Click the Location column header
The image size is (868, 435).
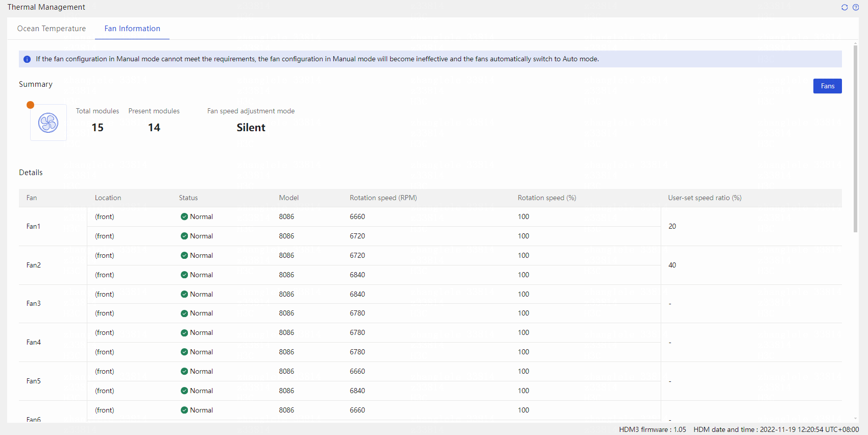pyautogui.click(x=108, y=198)
